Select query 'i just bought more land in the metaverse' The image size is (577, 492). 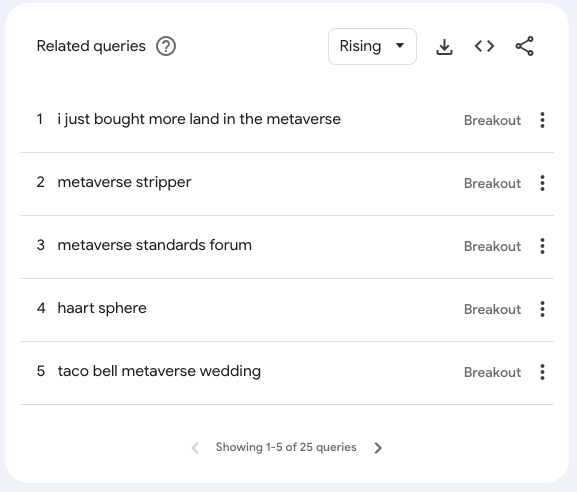click(x=199, y=119)
